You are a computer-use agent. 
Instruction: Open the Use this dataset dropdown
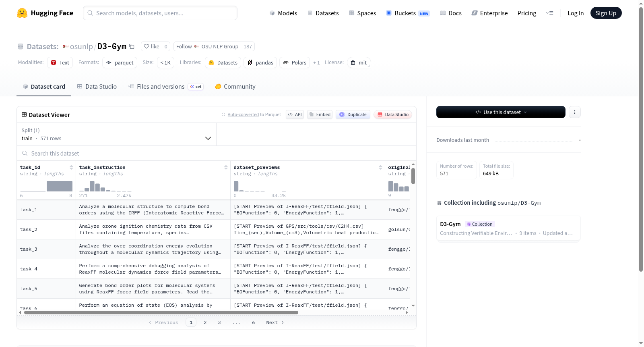[x=501, y=112]
